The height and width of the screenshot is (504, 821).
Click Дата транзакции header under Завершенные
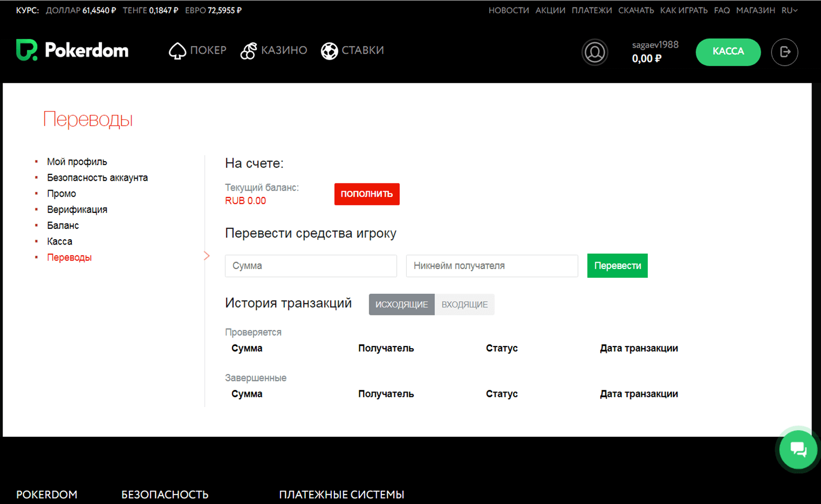pos(639,394)
